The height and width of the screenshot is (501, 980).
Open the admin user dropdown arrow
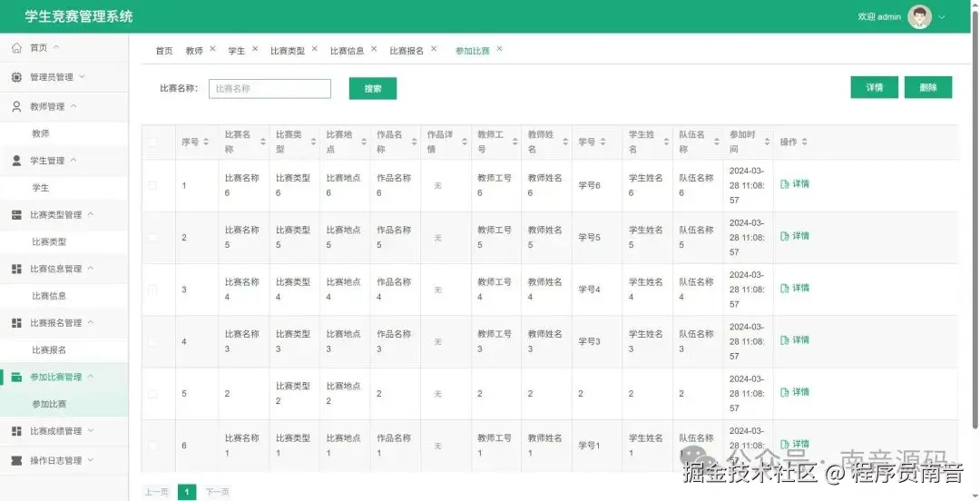(x=942, y=17)
